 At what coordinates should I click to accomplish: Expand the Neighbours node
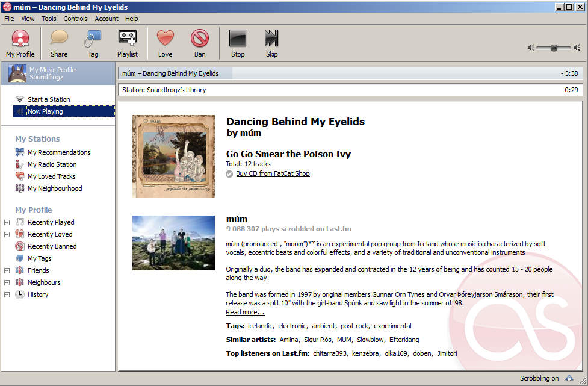click(x=7, y=282)
